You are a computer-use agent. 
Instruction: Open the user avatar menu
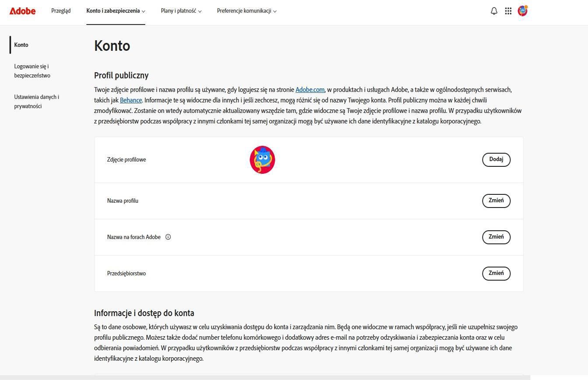[x=522, y=11]
